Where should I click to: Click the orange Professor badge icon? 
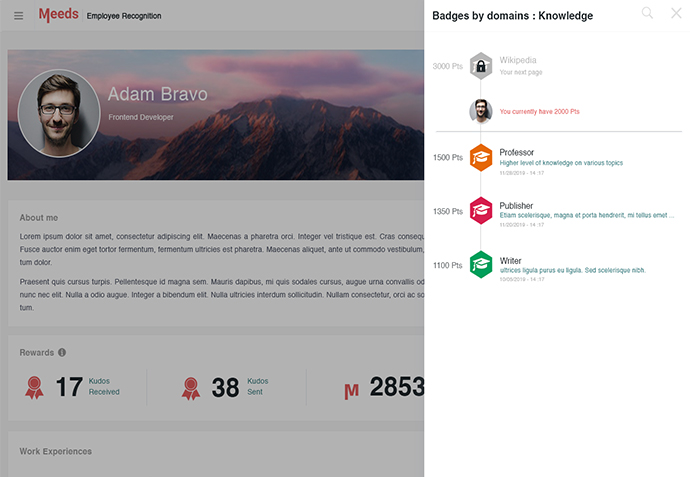point(481,158)
